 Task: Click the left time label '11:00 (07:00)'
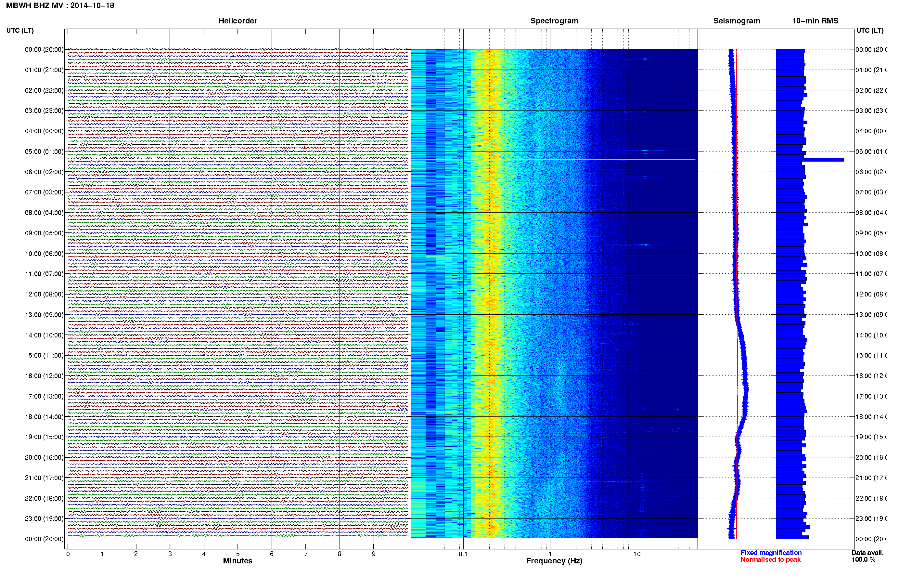coord(44,274)
